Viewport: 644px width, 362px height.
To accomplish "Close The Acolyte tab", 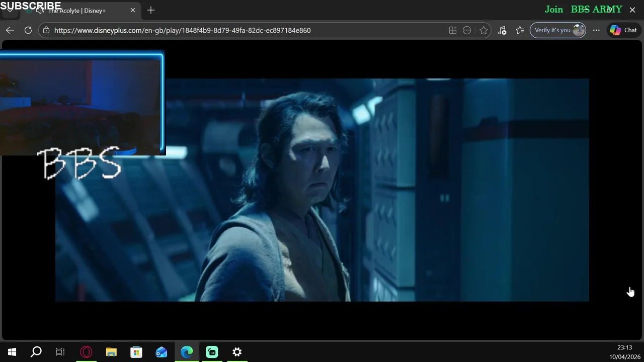I will pos(133,10).
